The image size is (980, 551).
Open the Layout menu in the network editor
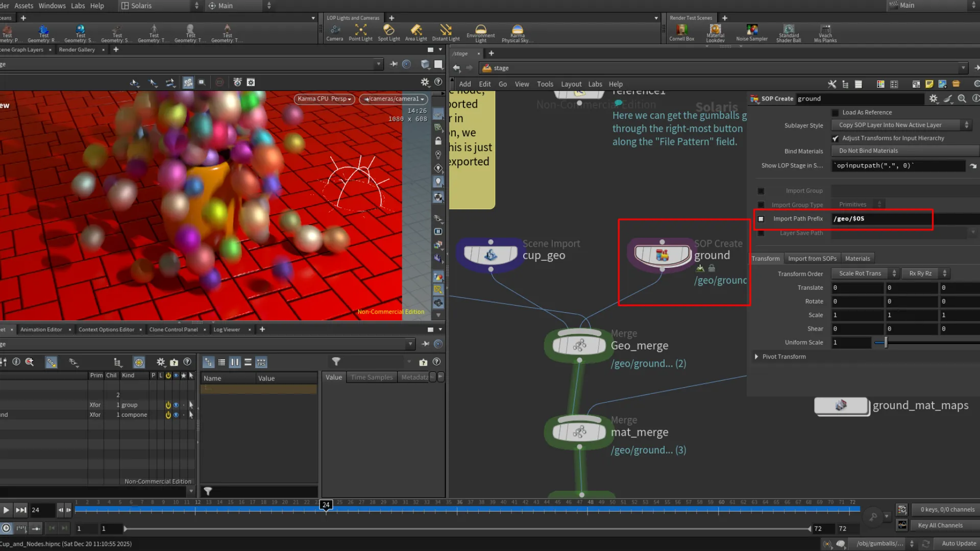click(571, 84)
